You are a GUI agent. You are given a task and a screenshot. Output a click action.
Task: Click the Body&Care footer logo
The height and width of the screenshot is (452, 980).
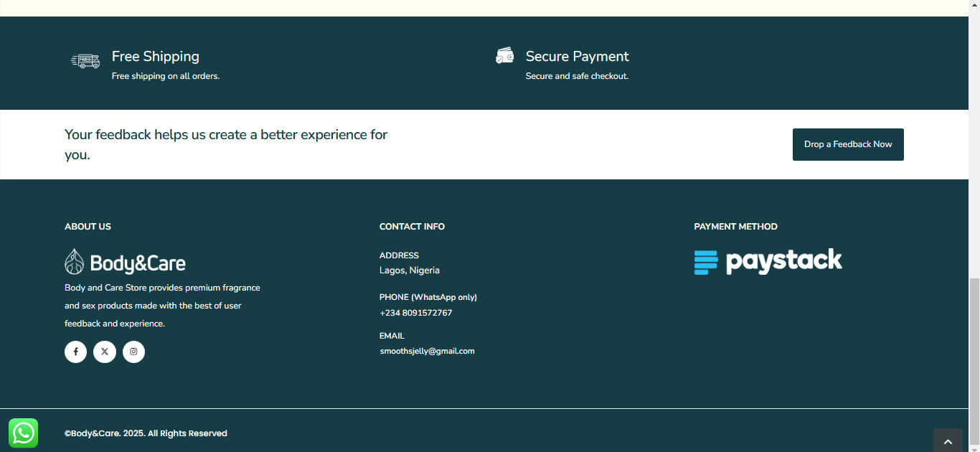click(x=125, y=263)
